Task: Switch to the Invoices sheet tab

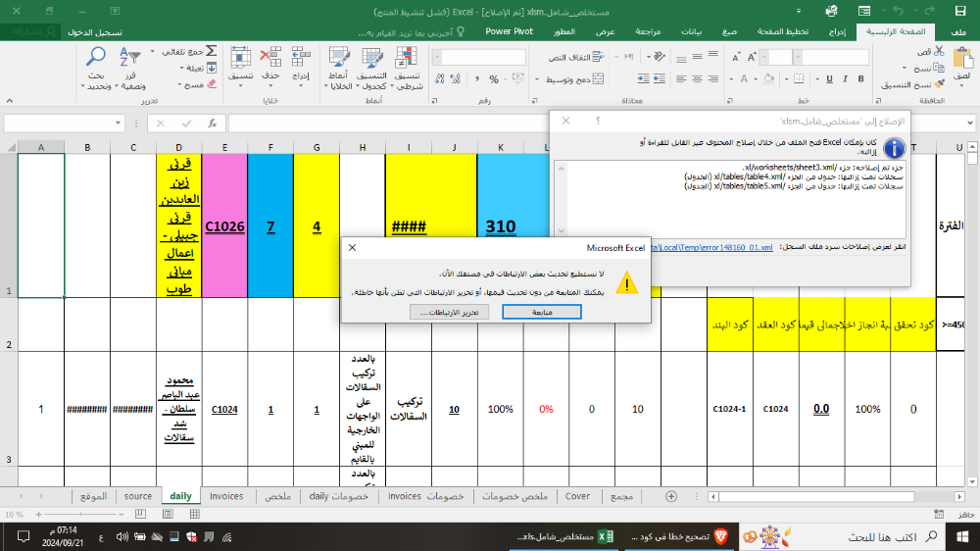Action: 226,496
